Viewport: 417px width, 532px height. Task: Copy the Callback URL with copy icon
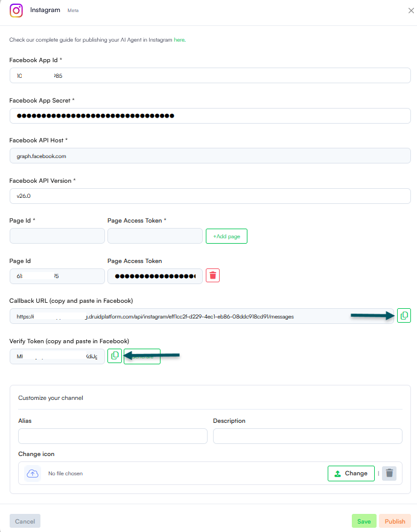pos(404,315)
